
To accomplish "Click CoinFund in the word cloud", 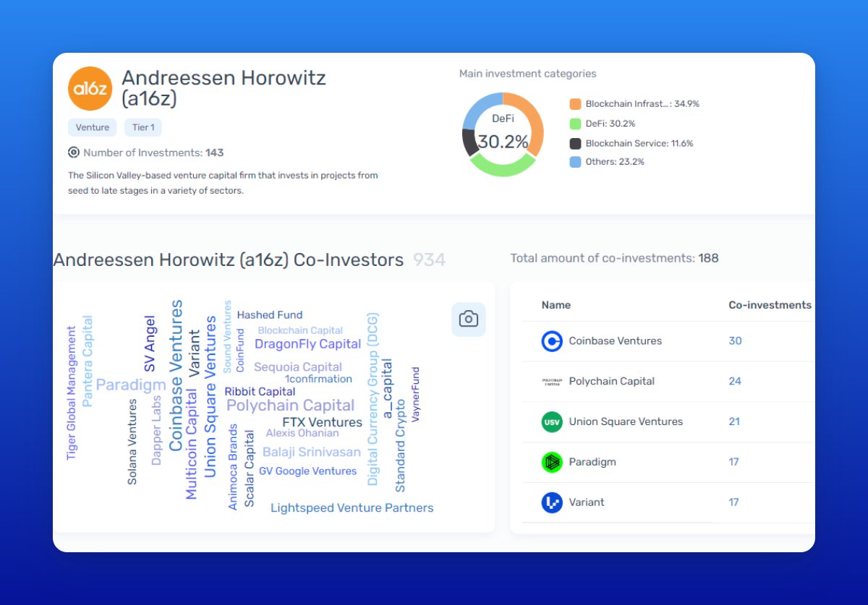I will 240,351.
